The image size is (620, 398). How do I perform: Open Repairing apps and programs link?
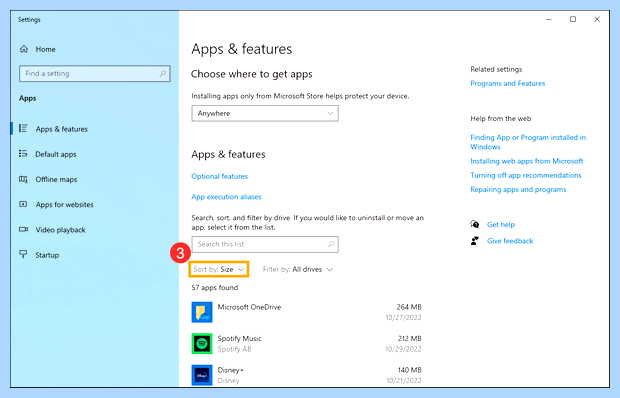pyautogui.click(x=518, y=189)
